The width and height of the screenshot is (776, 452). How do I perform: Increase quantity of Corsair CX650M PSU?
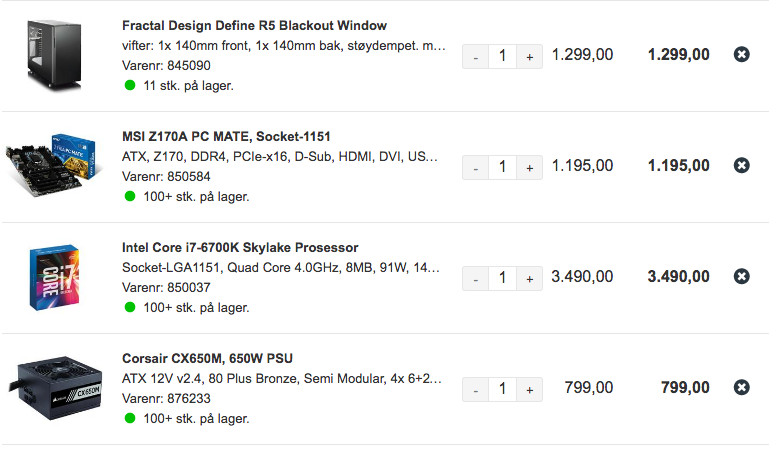[530, 390]
